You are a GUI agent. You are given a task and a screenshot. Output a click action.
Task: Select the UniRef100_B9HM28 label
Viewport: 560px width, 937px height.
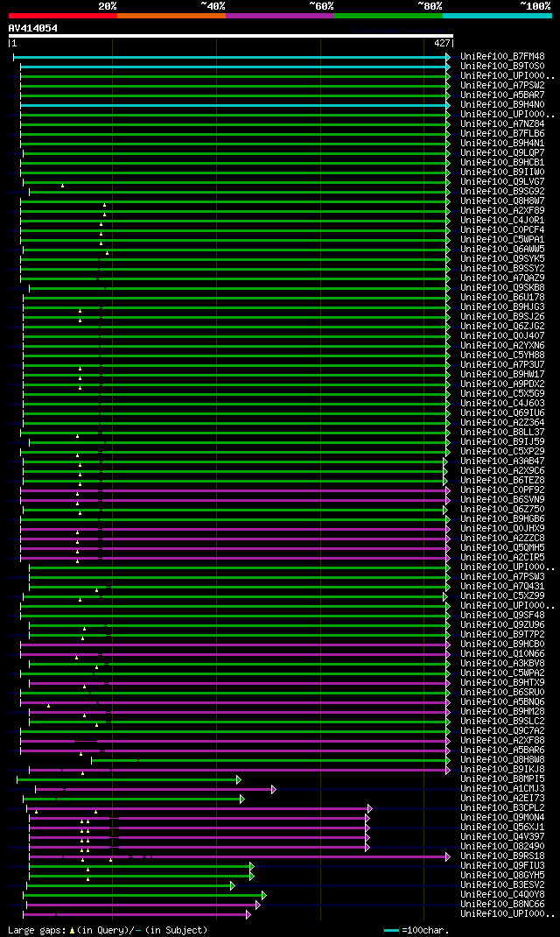tap(502, 712)
